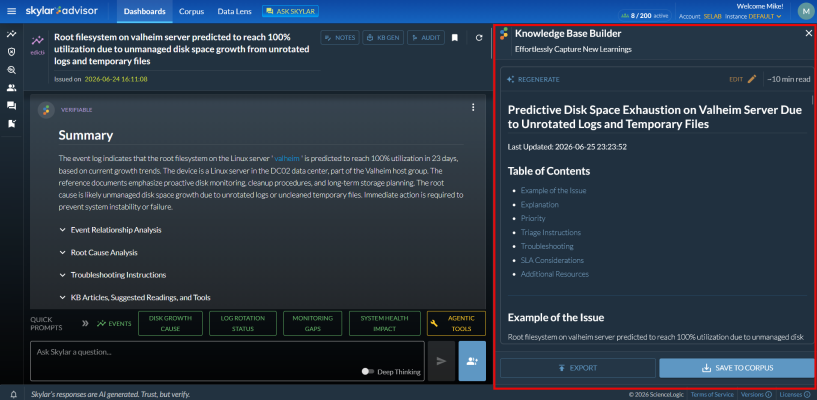Open the three-dot menu on Summary card
This screenshot has height=400, width=817.
click(473, 107)
